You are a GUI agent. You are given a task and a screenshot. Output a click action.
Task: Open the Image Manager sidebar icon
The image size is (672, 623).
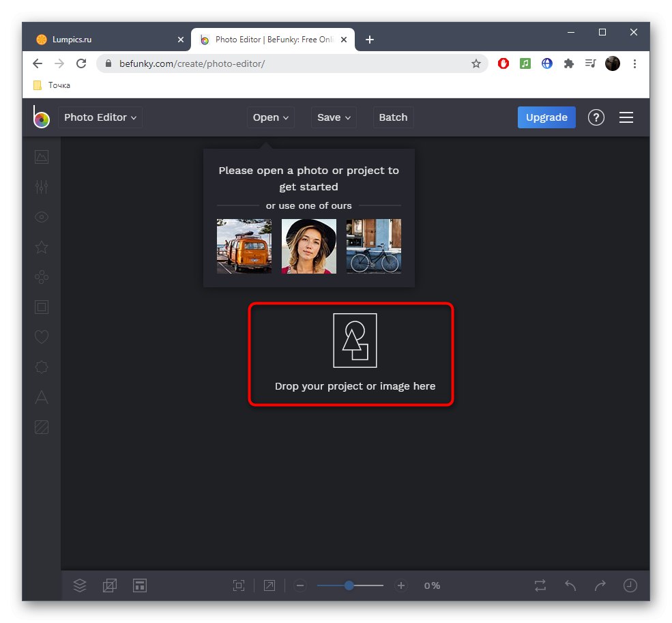coord(42,157)
